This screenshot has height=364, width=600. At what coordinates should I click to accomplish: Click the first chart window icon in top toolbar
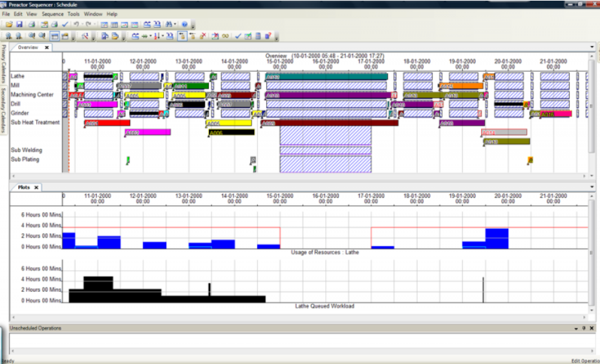tap(104, 24)
